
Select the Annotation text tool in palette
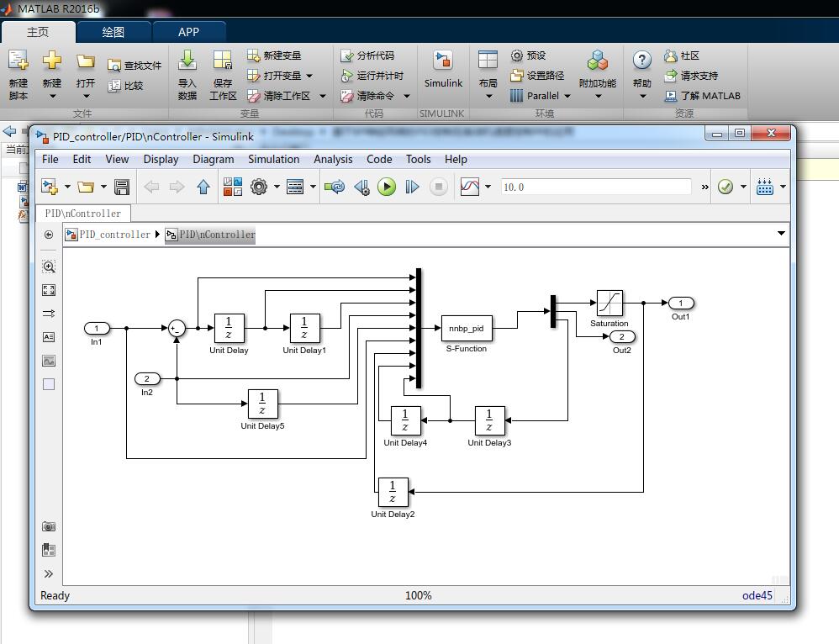pyautogui.click(x=49, y=337)
